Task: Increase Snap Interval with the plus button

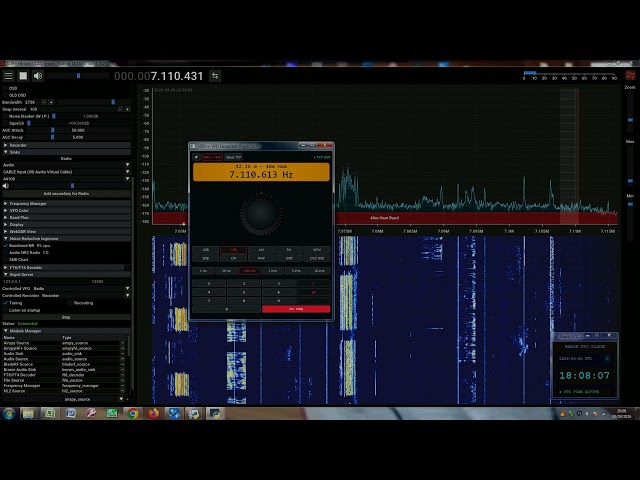Action: 127,109
